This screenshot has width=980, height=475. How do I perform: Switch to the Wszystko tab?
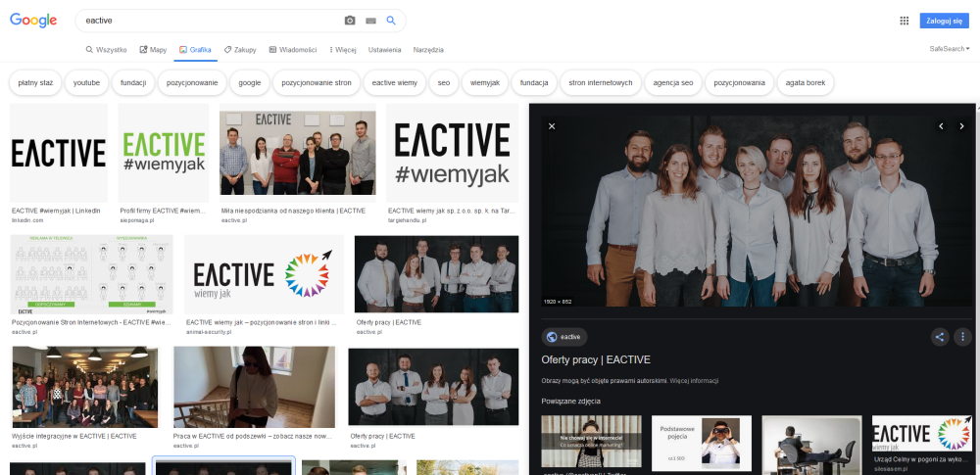point(106,50)
